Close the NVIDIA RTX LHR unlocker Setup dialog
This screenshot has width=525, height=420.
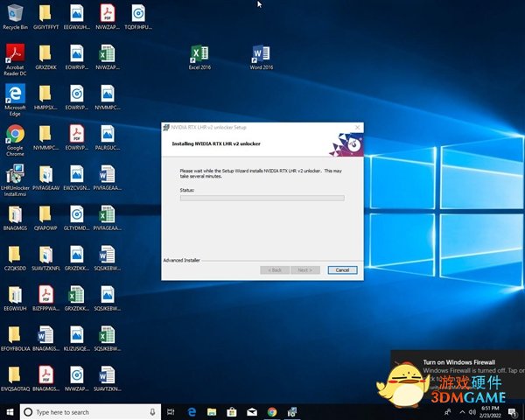[357, 127]
